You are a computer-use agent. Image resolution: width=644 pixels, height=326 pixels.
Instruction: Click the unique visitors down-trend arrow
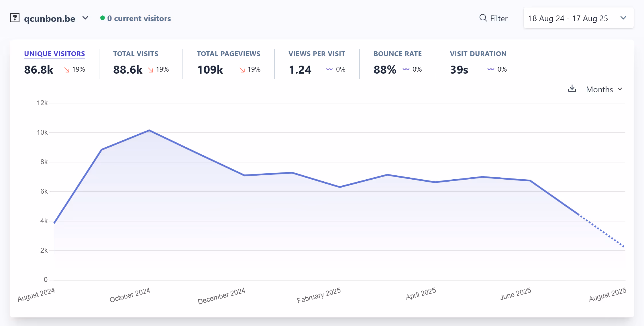[x=67, y=70]
